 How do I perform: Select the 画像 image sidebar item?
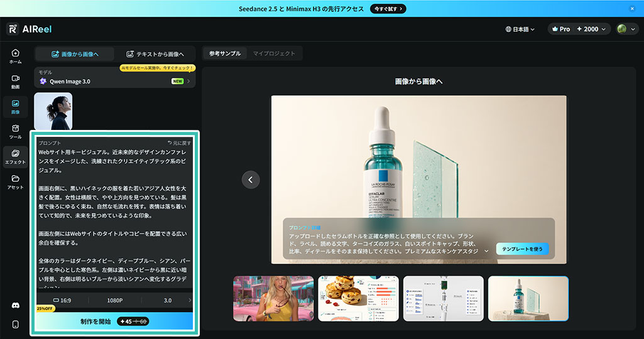tap(15, 107)
